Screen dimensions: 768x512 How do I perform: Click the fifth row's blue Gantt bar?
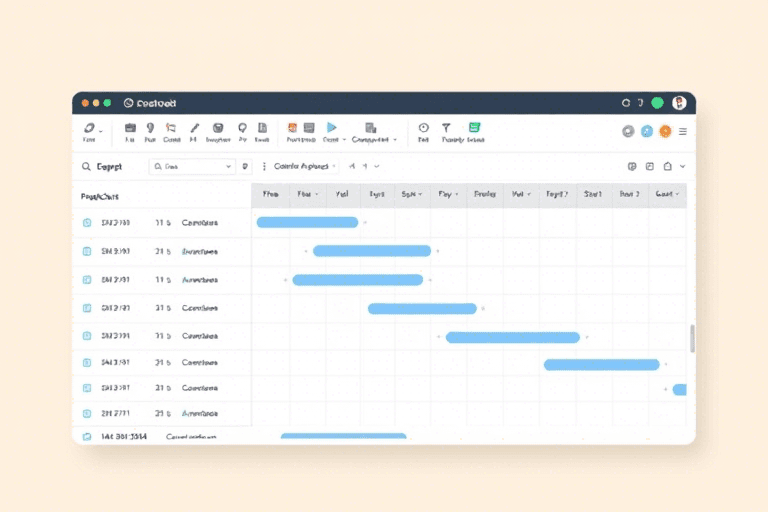pyautogui.click(x=512, y=337)
